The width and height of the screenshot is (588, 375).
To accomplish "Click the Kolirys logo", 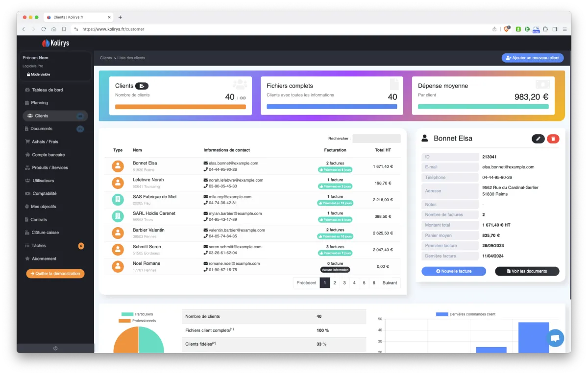I will [x=55, y=43].
